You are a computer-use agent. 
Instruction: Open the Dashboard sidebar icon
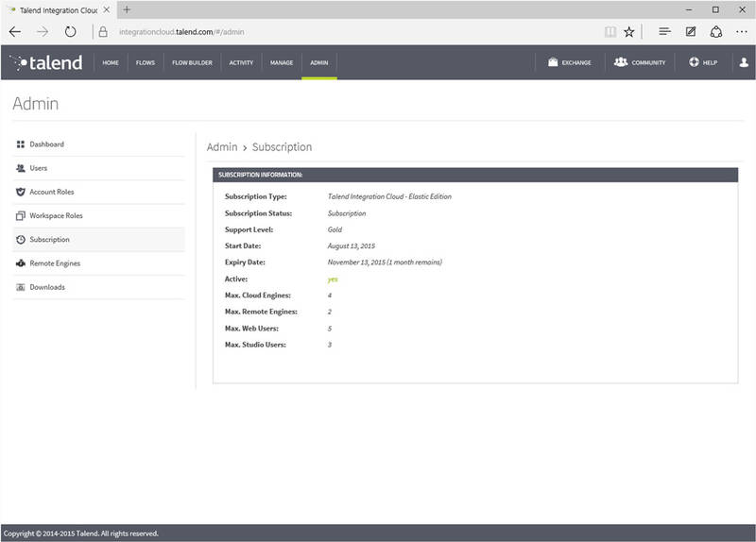[20, 144]
